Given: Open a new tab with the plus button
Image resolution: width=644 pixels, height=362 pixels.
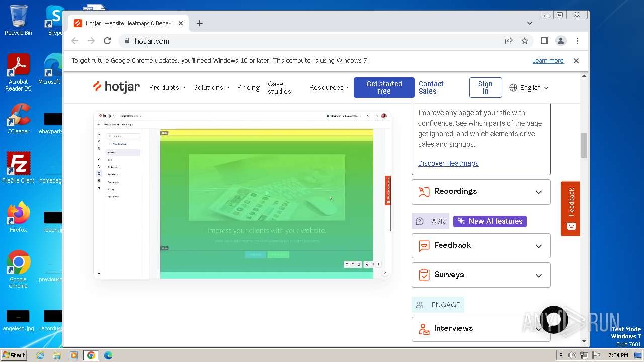Looking at the screenshot, I should pos(200,23).
